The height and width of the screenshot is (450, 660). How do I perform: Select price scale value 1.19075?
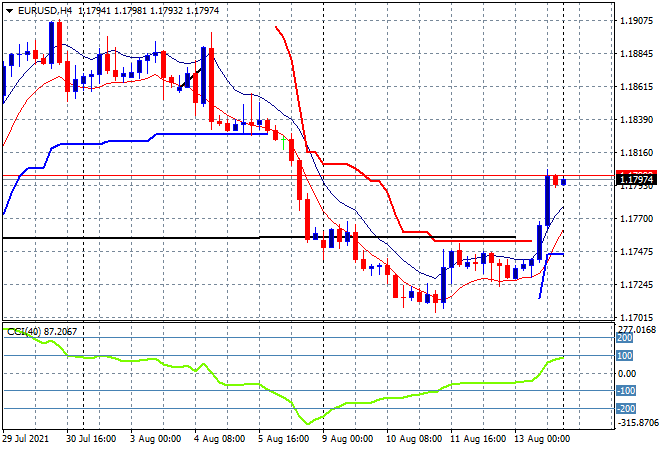point(637,21)
